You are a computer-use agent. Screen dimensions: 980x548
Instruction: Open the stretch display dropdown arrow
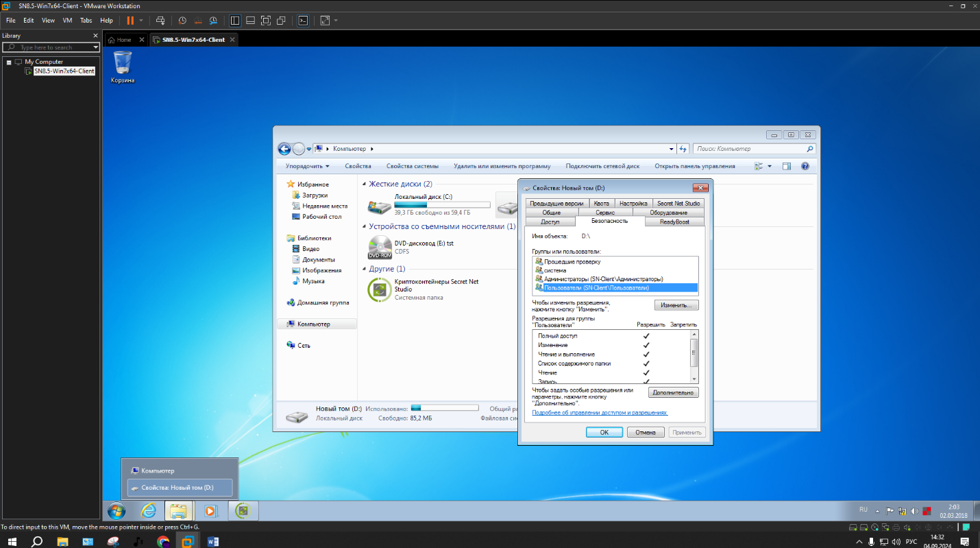click(336, 21)
